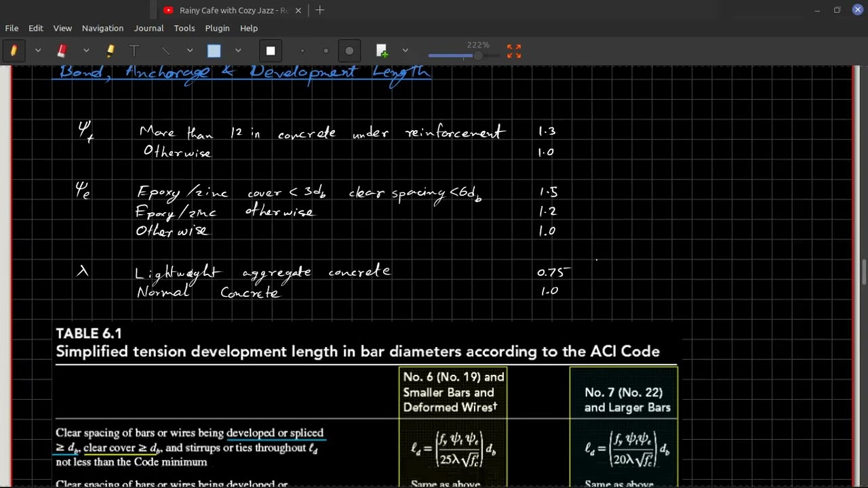Toggle fullscreen with the orange arrows icon

pyautogui.click(x=514, y=51)
